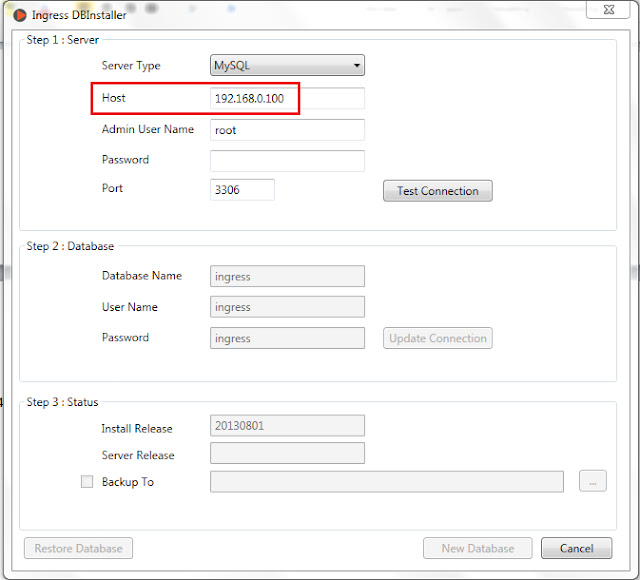Click the Ingress DBInstaller title bar icon

(x=19, y=15)
